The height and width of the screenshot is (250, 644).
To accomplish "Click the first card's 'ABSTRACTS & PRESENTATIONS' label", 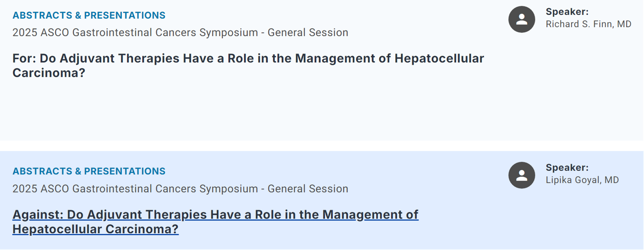I will pos(89,15).
